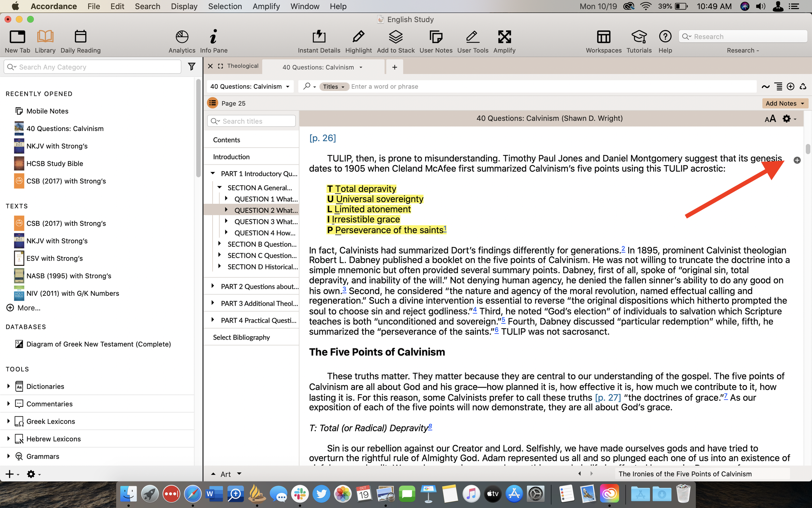This screenshot has width=812, height=508.
Task: Click the Research search field
Action: tap(742, 36)
